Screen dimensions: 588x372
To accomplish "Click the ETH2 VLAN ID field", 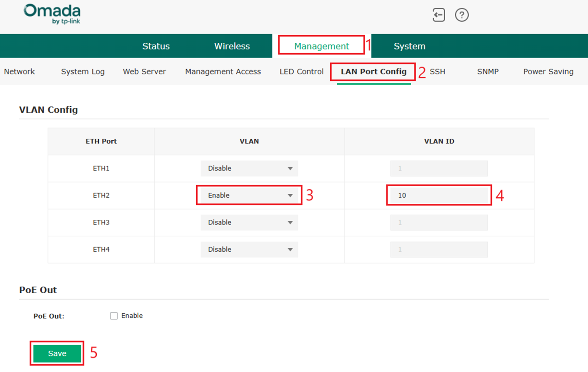I will 439,195.
